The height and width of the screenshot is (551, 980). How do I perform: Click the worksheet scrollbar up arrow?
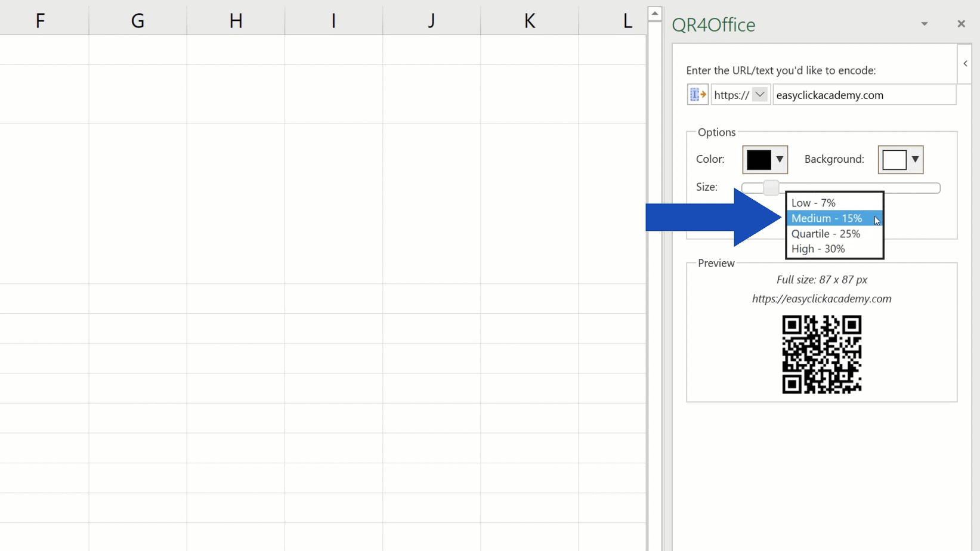coord(654,12)
